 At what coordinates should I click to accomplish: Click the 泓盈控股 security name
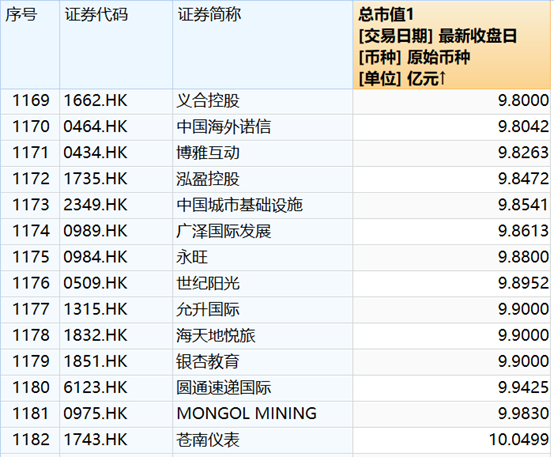click(x=208, y=179)
